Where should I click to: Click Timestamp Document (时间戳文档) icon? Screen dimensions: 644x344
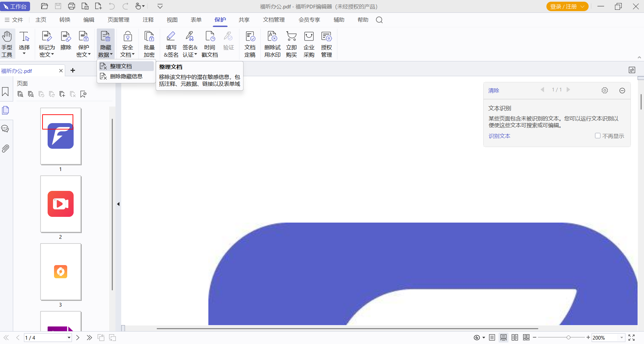(x=210, y=44)
